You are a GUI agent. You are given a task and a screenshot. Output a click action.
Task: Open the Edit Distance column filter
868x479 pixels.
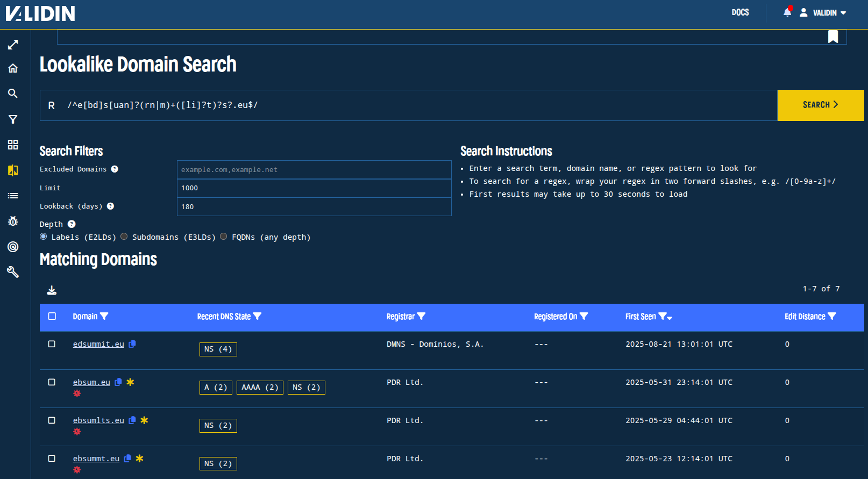click(x=832, y=317)
